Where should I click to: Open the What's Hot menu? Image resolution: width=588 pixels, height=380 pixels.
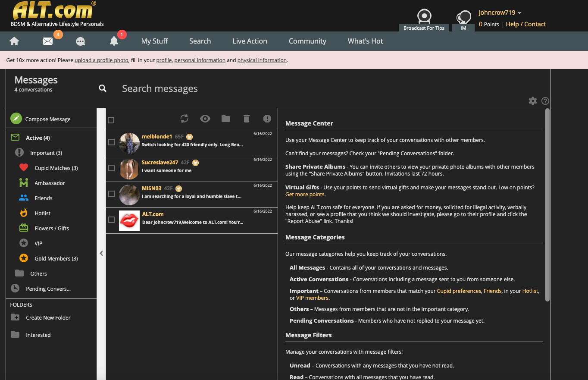366,41
